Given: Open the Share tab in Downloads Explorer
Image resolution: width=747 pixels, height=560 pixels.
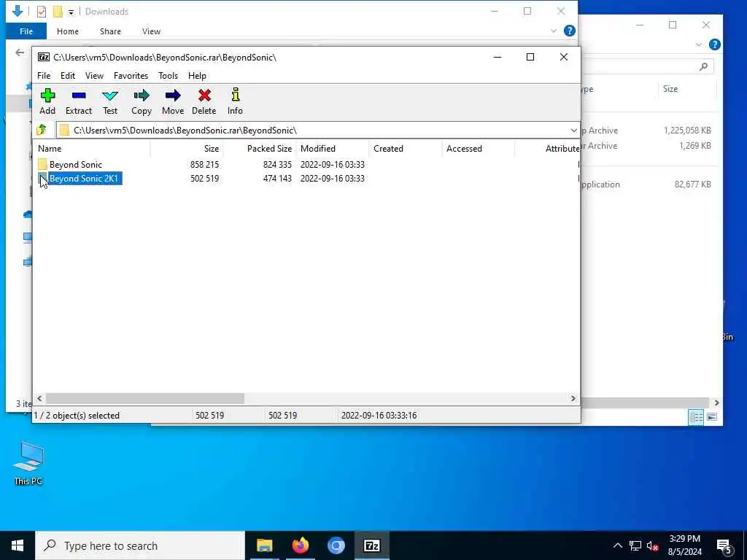Looking at the screenshot, I should pos(110,31).
